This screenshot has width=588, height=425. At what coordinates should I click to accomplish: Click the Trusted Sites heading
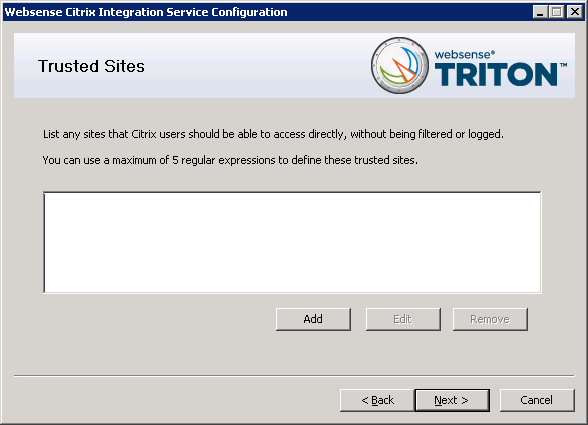[x=91, y=66]
